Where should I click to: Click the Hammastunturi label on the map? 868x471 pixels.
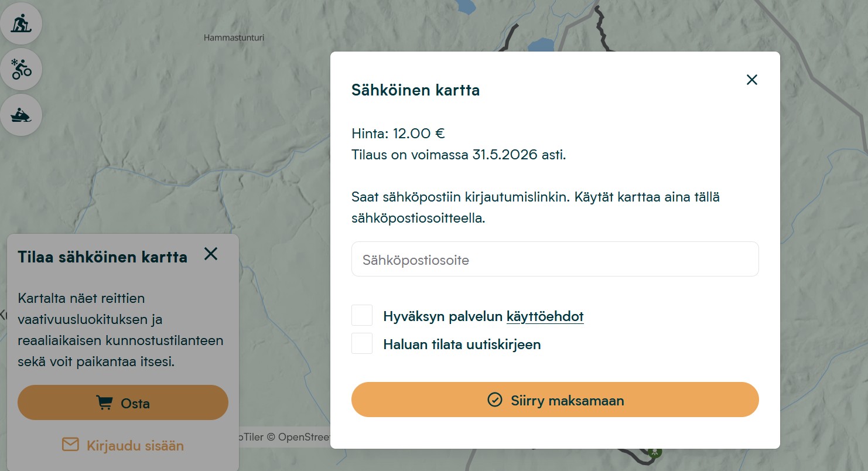point(234,37)
